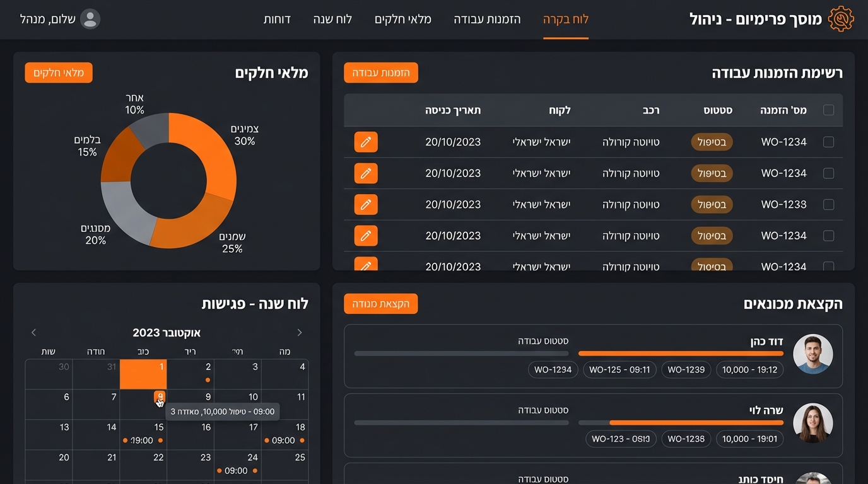Image resolution: width=868 pixels, height=484 pixels.
Task: Select the checkbox for the first WO-1234 order
Action: pos(829,142)
